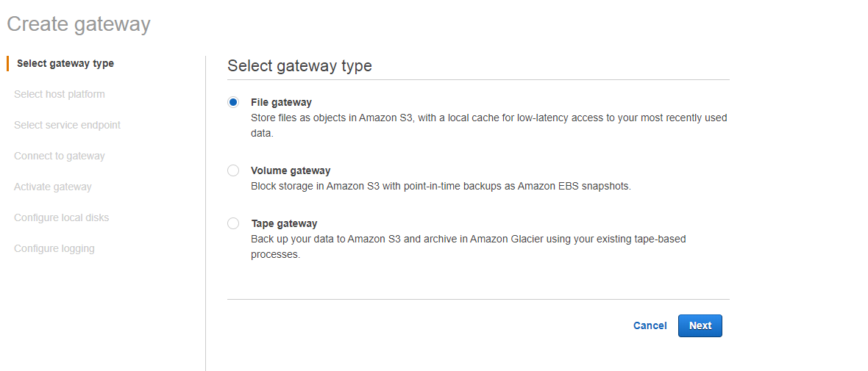Click the Cancel link
The width and height of the screenshot is (868, 371).
pyautogui.click(x=650, y=325)
